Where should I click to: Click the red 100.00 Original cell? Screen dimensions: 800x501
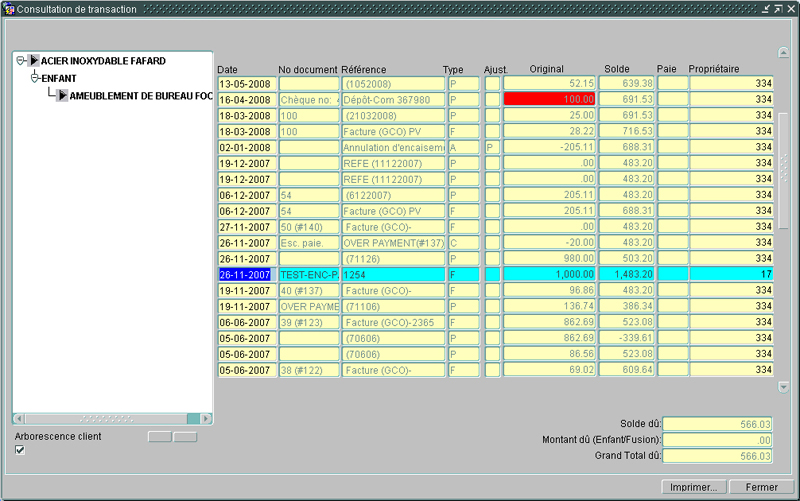pyautogui.click(x=549, y=99)
